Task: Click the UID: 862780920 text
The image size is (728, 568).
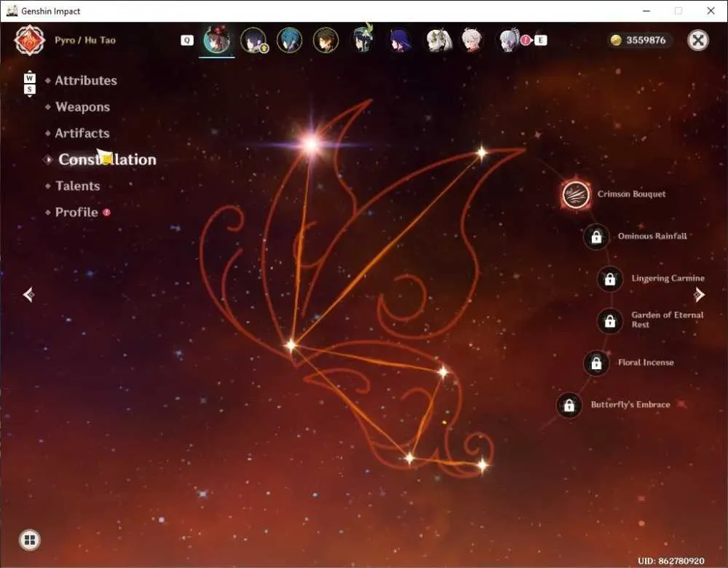Action: point(671,561)
